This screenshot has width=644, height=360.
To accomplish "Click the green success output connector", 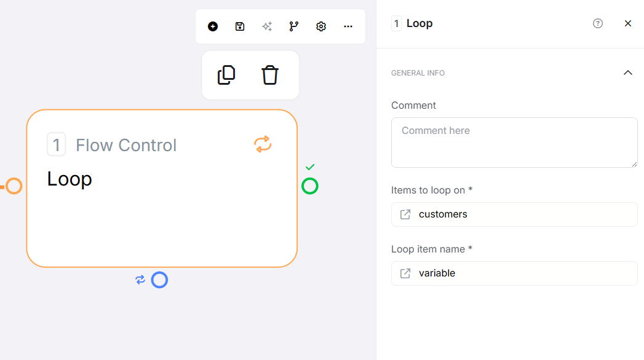I will coord(310,186).
